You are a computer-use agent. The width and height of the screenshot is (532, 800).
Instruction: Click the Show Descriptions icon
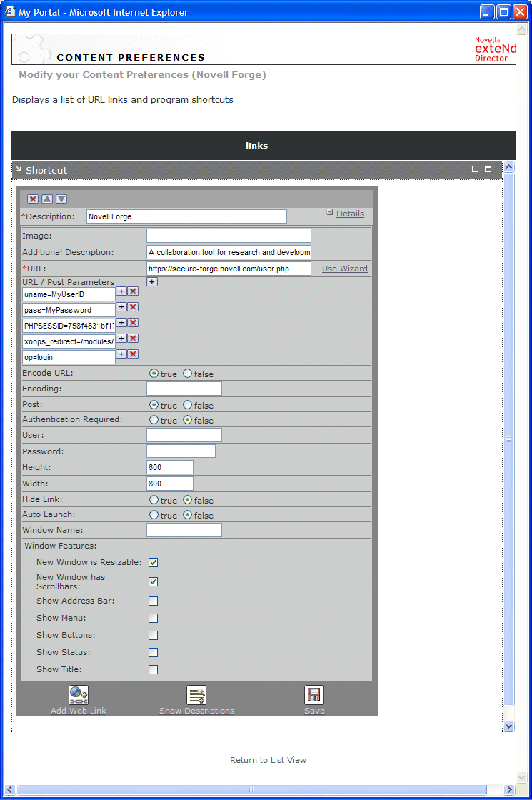click(x=196, y=695)
